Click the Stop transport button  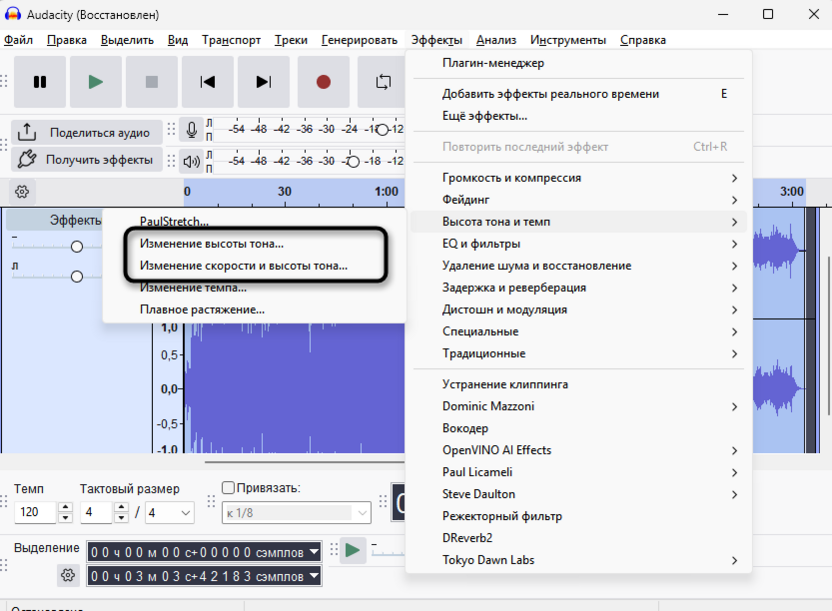tap(152, 82)
